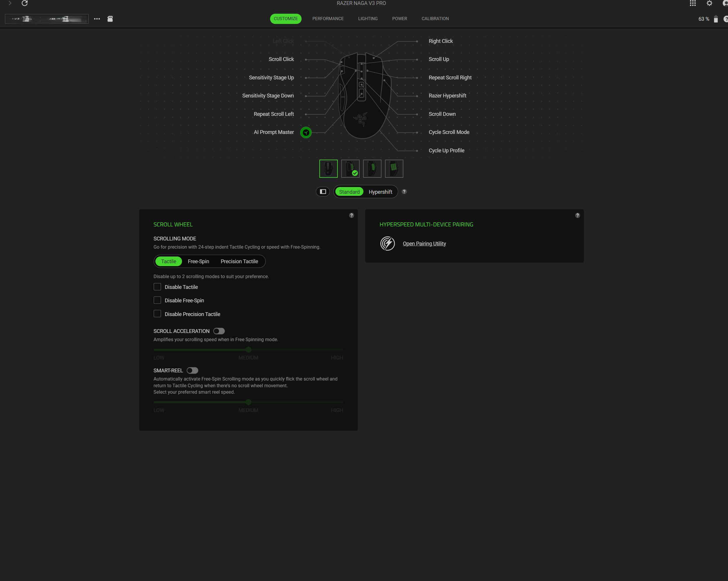Click the HyperSpeed lightning pairing icon
This screenshot has height=581, width=728.
387,244
